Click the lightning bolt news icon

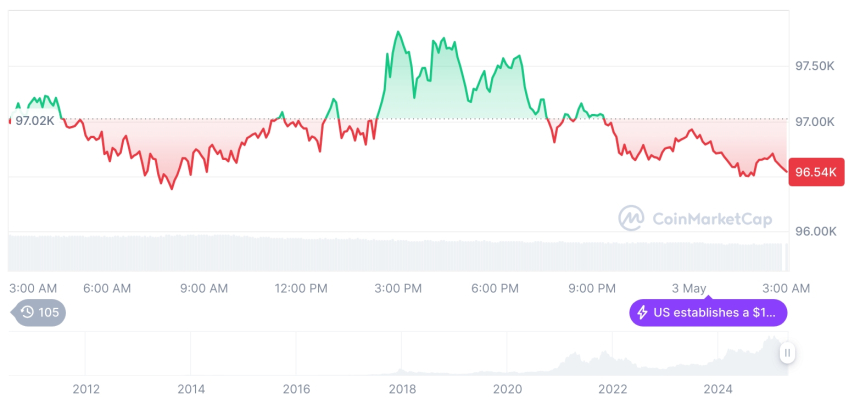click(642, 313)
